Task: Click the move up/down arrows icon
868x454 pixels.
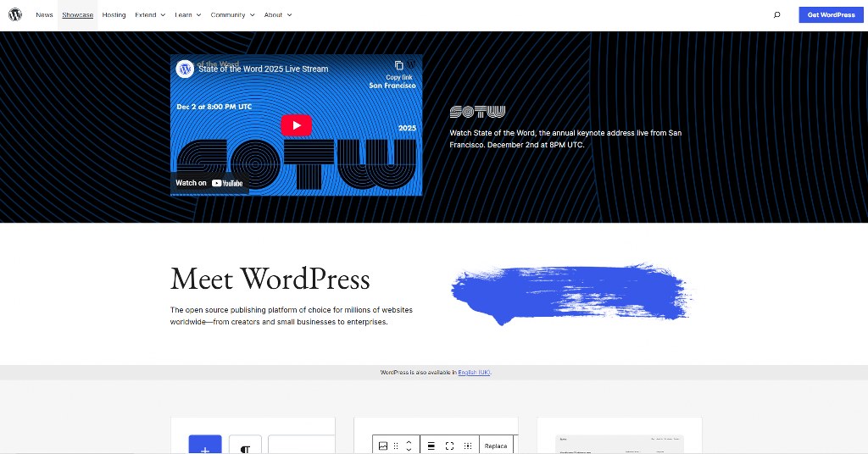Action: click(x=409, y=446)
